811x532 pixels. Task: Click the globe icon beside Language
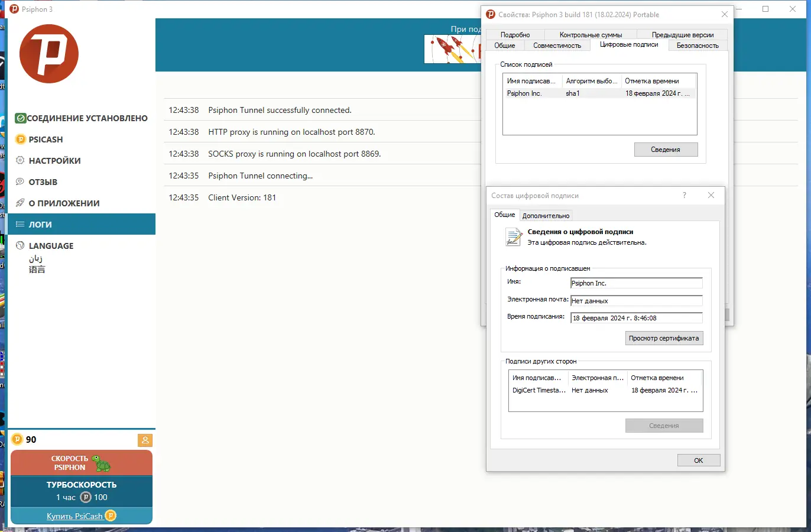pos(20,245)
